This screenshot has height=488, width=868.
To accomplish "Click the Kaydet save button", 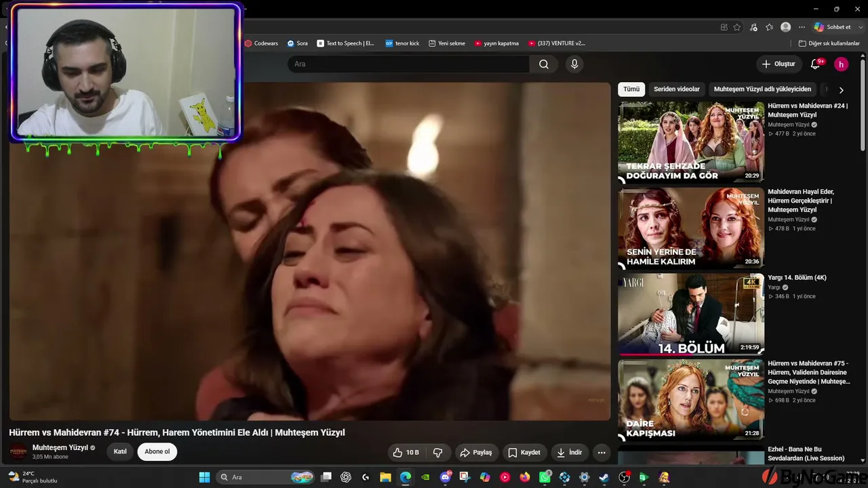I will click(x=524, y=452).
